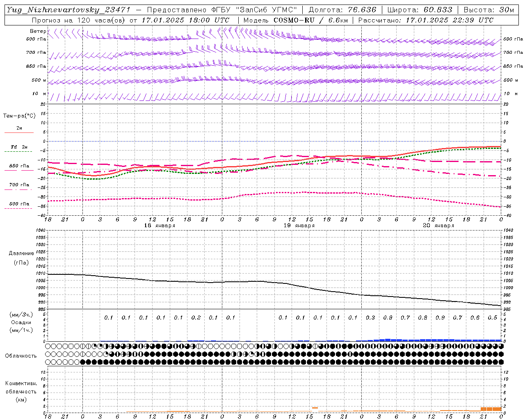525x420 pixels.
Task: Click the Ветер panel label
Action: point(38,31)
